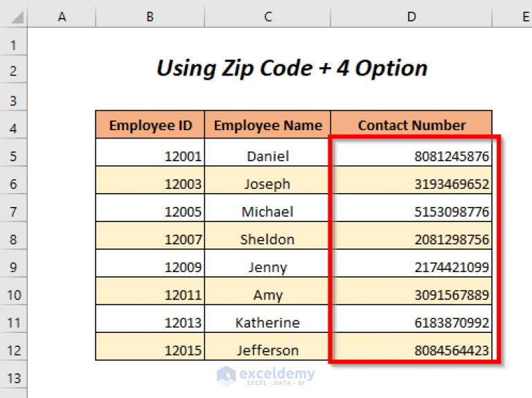The image size is (532, 398).
Task: Select the 'Employee Name' header cell
Action: click(x=267, y=125)
